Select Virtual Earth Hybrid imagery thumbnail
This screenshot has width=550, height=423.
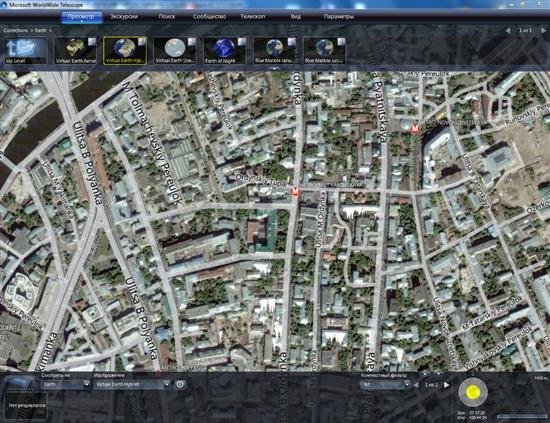[125, 51]
